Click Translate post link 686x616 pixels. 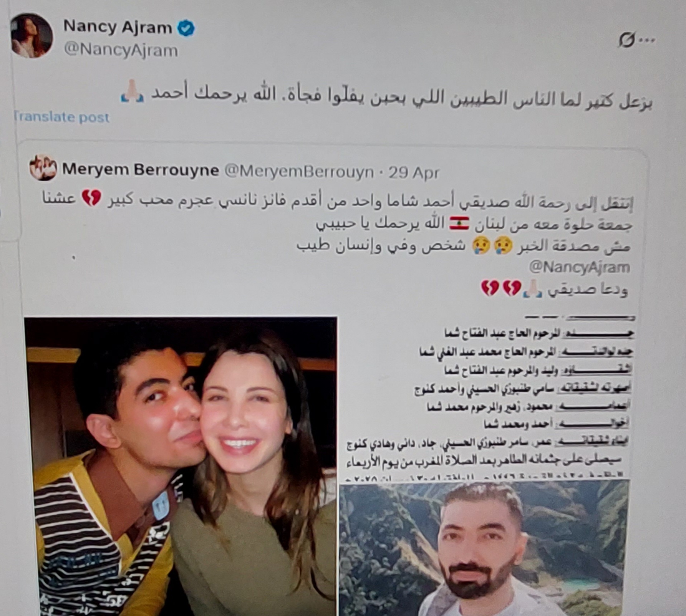click(x=61, y=117)
